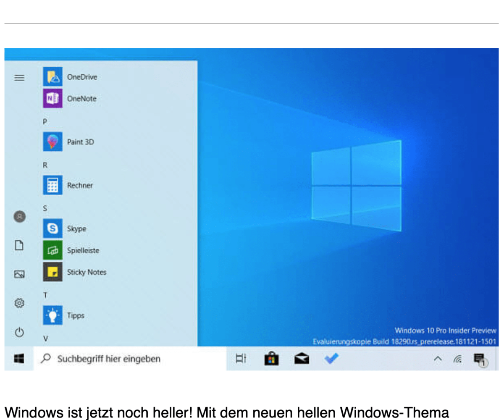
Task: Focus the Suchbegriff hier eingeben search box
Action: point(130,359)
